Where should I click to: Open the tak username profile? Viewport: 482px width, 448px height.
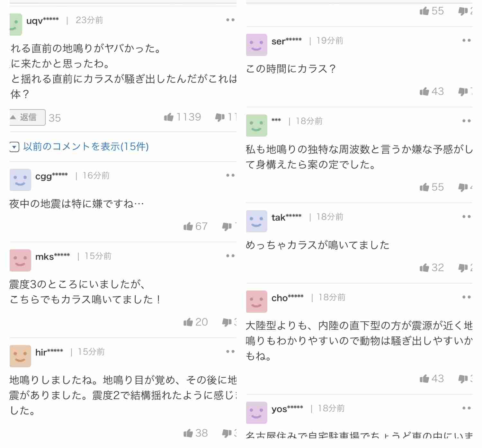pyautogui.click(x=286, y=218)
